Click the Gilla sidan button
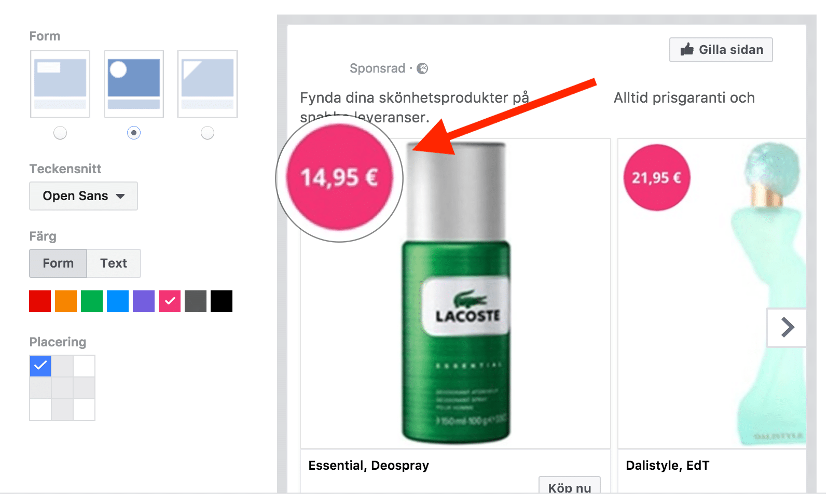The image size is (828, 504). point(721,50)
